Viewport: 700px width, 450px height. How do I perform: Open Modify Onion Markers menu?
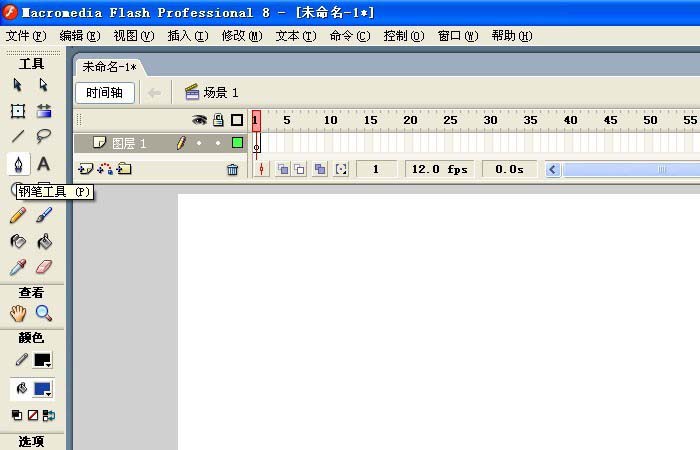(x=341, y=169)
